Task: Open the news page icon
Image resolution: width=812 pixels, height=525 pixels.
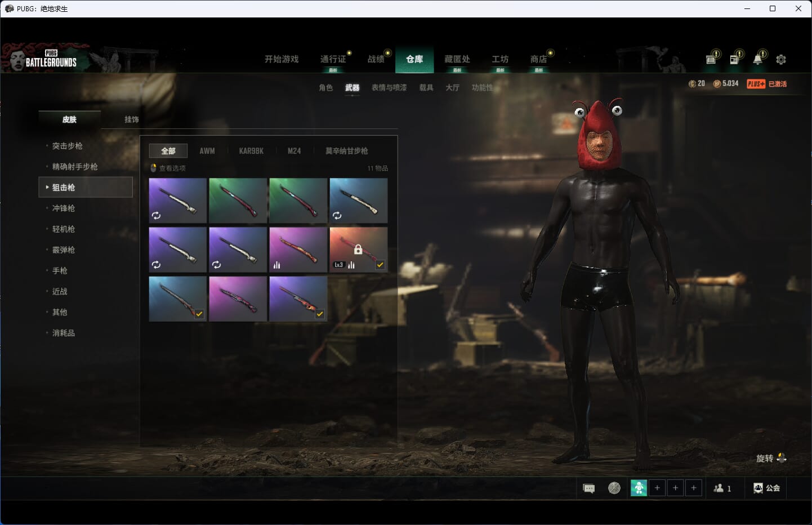Action: pos(734,59)
